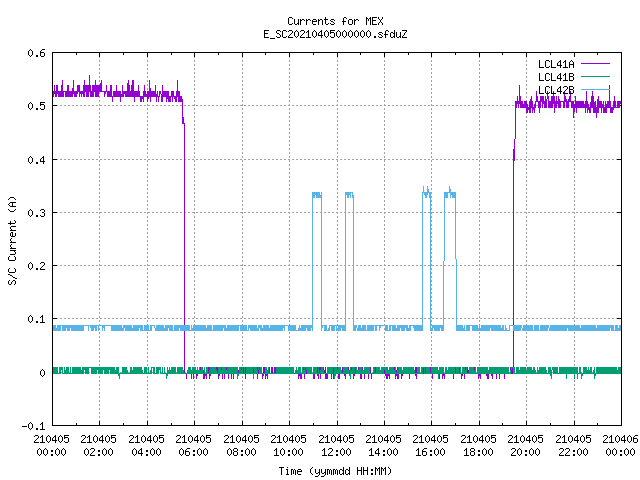Click the 14:00 x-axis tick label
640x480 pixels.
click(383, 452)
